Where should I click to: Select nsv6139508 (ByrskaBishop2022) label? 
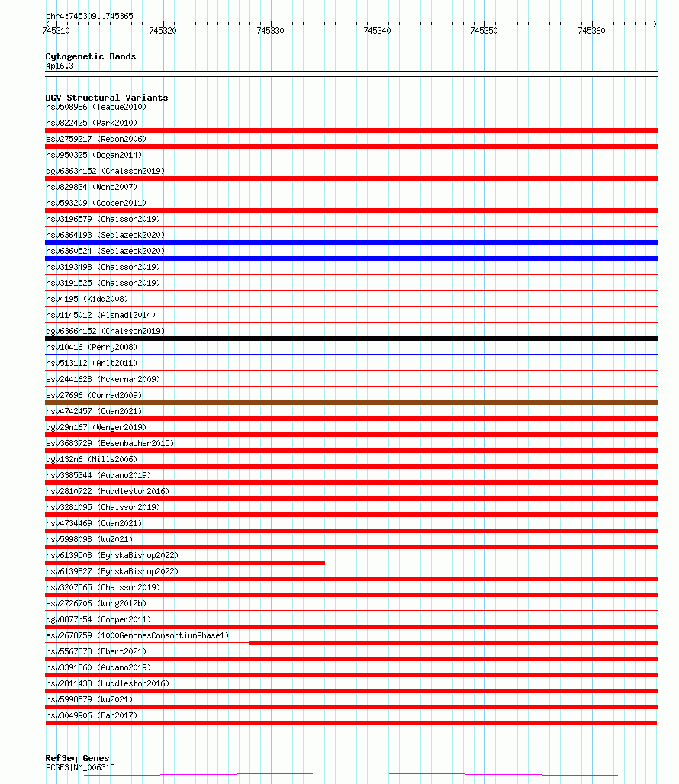click(x=112, y=555)
